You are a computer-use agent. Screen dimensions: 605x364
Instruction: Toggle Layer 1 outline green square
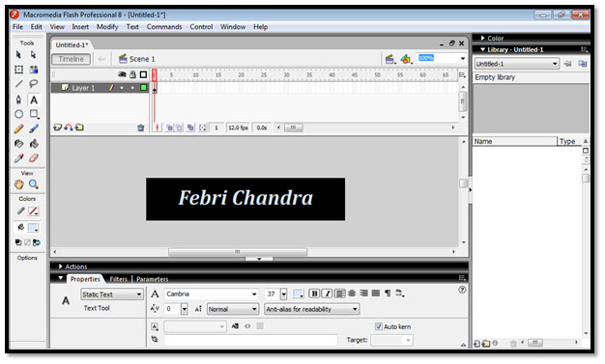144,88
